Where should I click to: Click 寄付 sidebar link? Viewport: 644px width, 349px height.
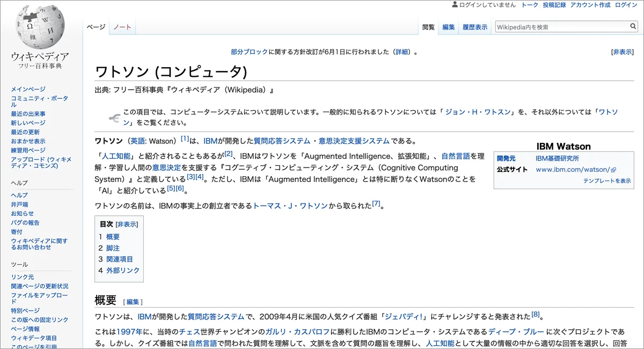pyautogui.click(x=17, y=232)
